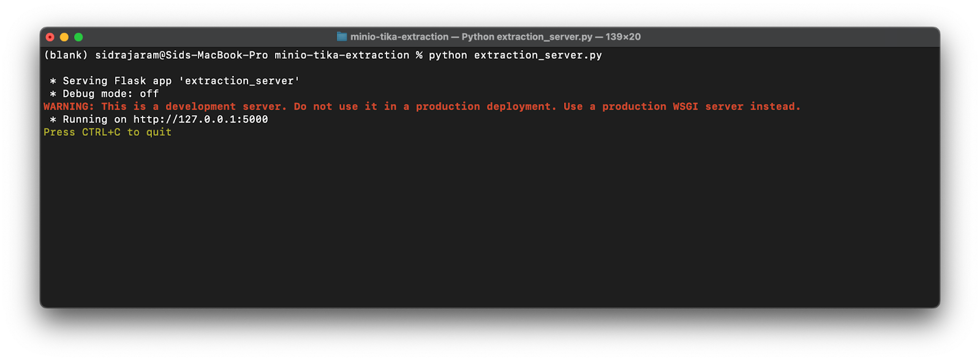This screenshot has height=361, width=980.
Task: Click 'development server' in the warning line
Action: coord(225,106)
